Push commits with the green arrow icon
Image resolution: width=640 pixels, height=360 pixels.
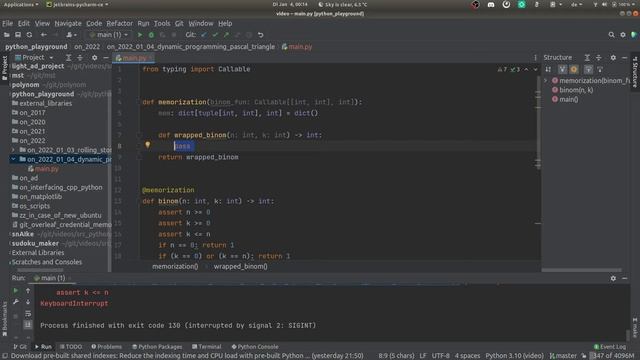pos(227,35)
